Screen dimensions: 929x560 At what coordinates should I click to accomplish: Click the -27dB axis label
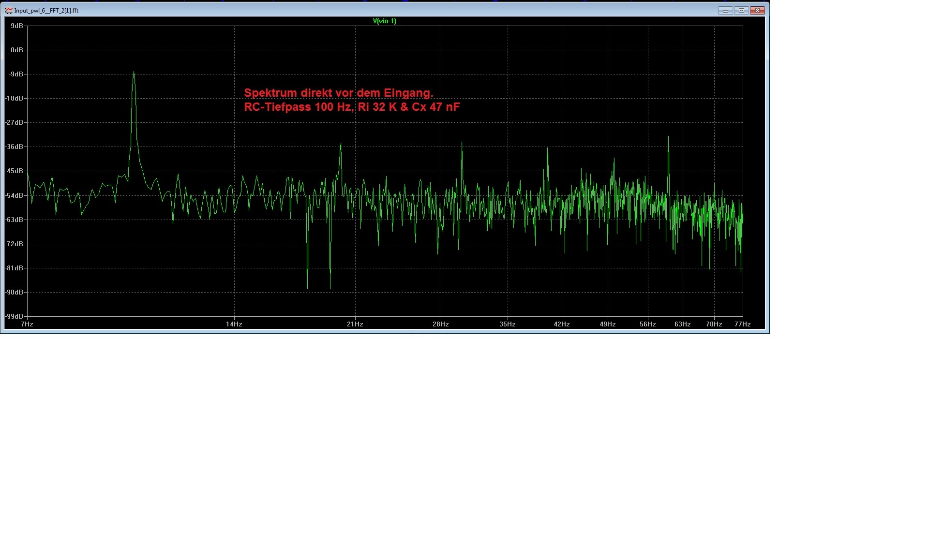(15, 122)
